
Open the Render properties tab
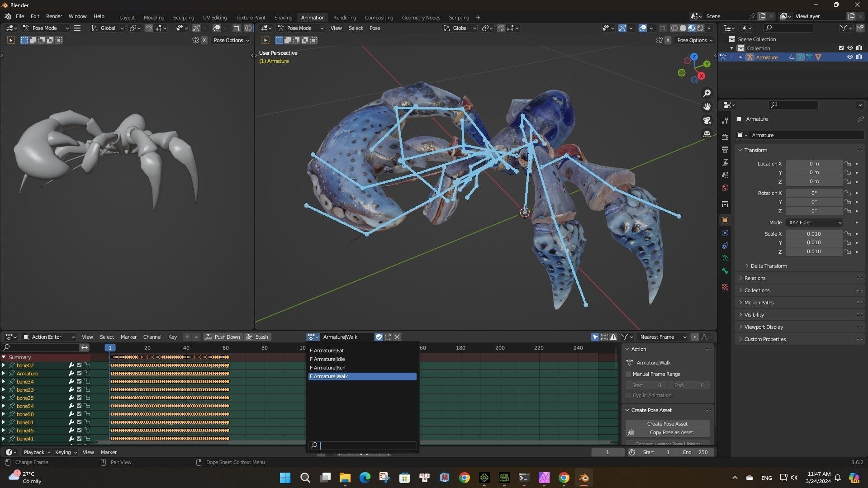tap(725, 137)
